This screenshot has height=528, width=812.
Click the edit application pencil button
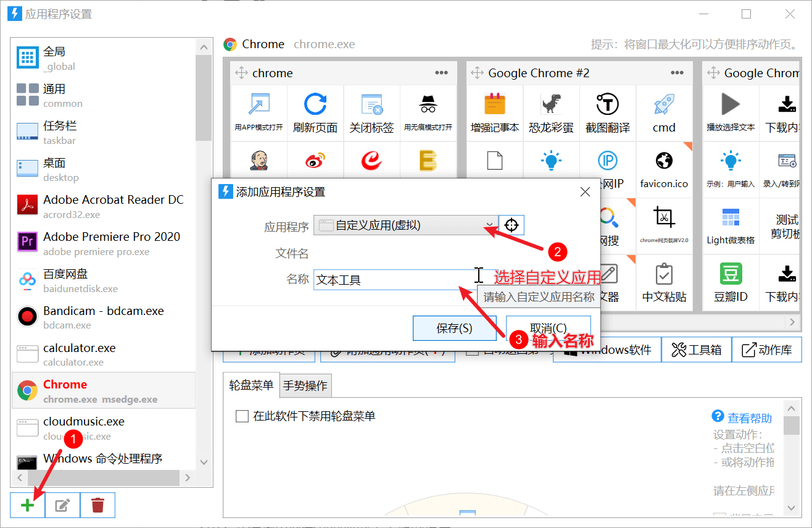(62, 505)
